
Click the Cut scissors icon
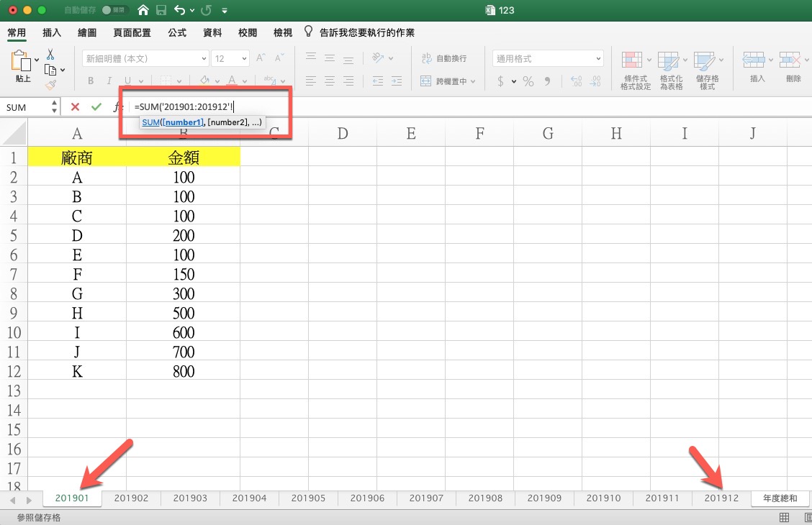coord(50,55)
